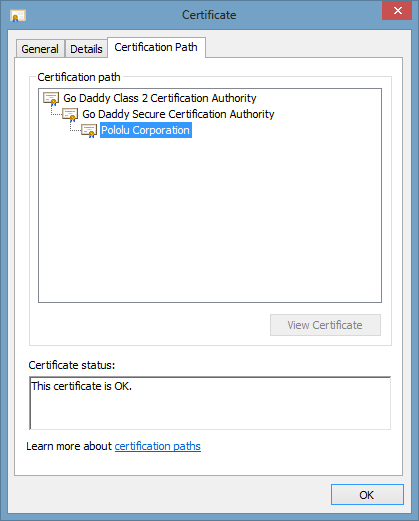419x521 pixels.
Task: Click the 'Certificate status:' label
Action: [x=72, y=365]
